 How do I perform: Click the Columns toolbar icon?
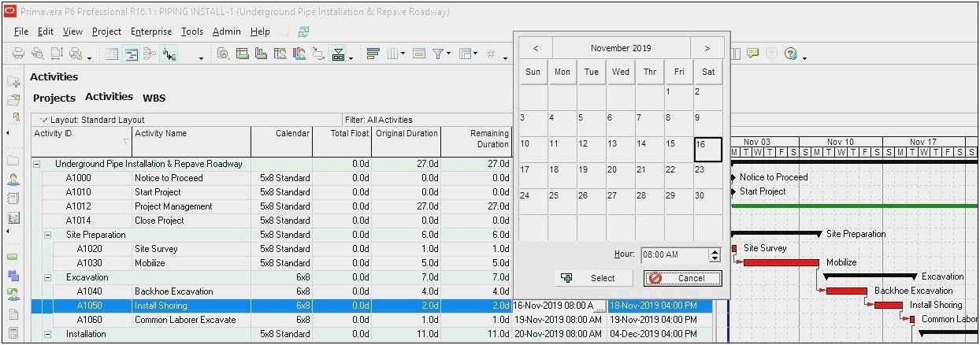pos(394,54)
